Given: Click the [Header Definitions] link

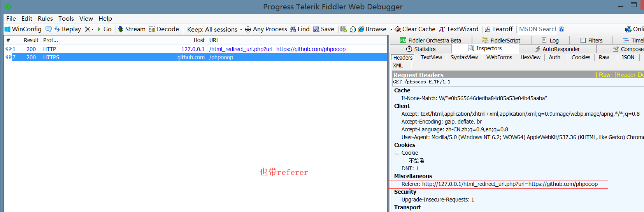Looking at the screenshot, I should pyautogui.click(x=629, y=75).
